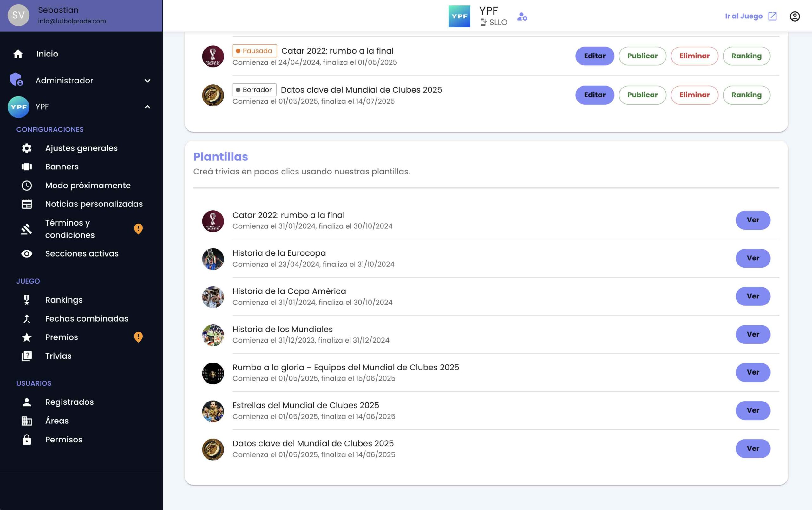Open the account profile icon top right
Image resolution: width=812 pixels, height=510 pixels.
pyautogui.click(x=795, y=16)
